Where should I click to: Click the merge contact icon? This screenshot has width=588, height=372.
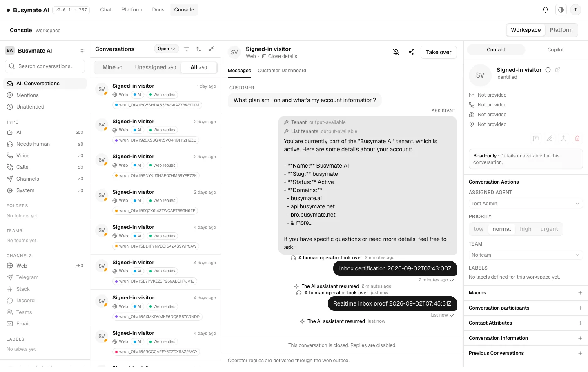click(x=563, y=138)
